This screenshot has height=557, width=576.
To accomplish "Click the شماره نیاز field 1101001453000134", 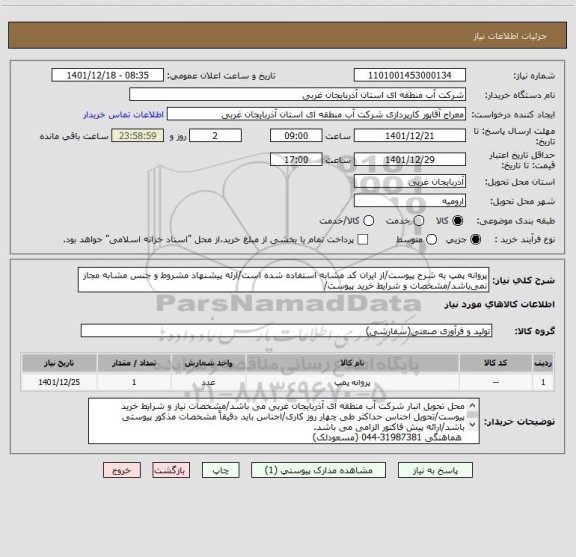I will 410,75.
